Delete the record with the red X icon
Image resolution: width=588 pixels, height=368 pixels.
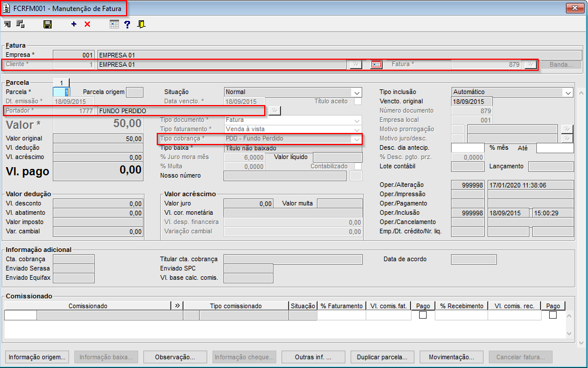click(88, 24)
